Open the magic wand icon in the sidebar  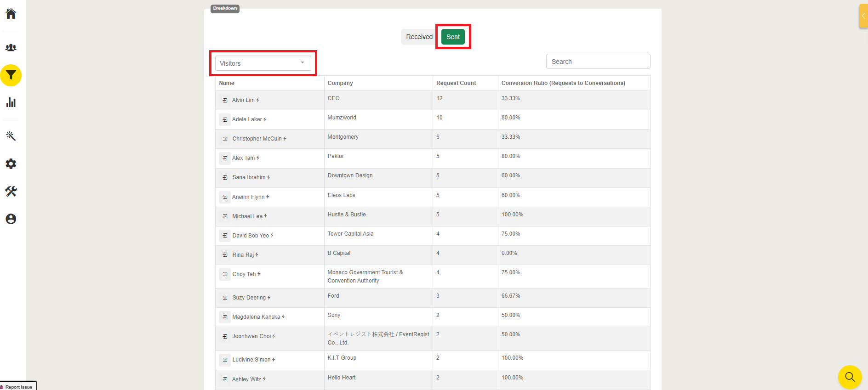pyautogui.click(x=11, y=136)
